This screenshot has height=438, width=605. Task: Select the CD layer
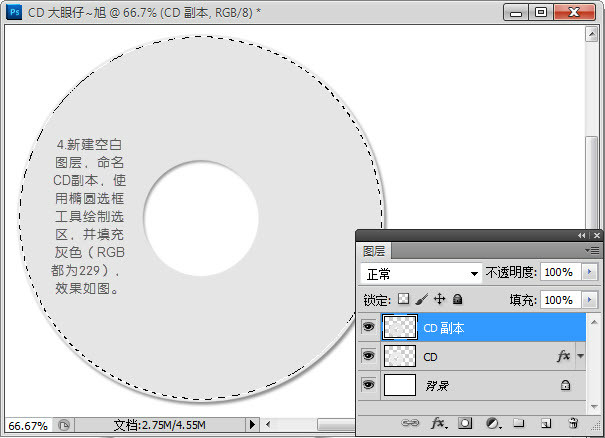480,356
